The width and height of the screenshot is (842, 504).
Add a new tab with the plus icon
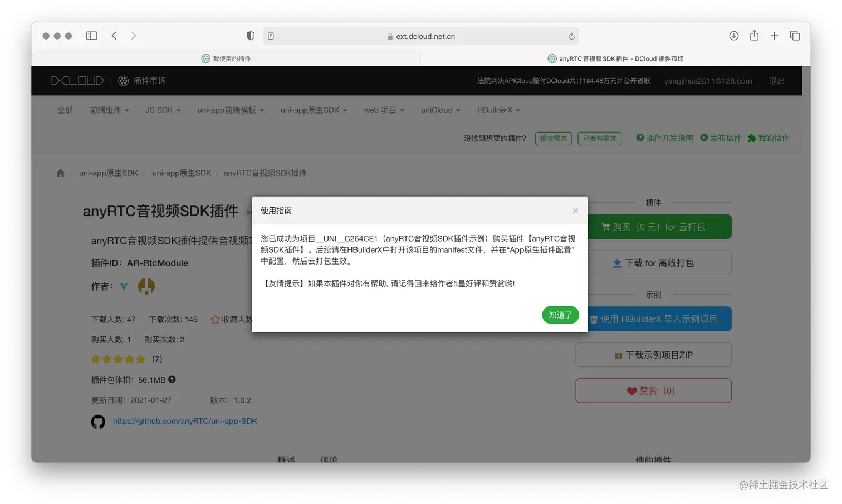[x=774, y=36]
